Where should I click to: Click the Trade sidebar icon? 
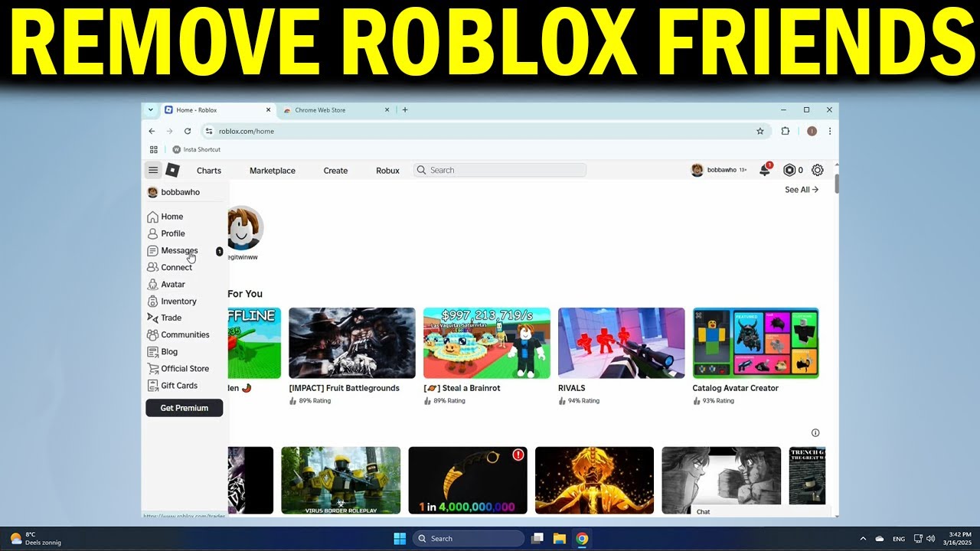click(x=152, y=318)
